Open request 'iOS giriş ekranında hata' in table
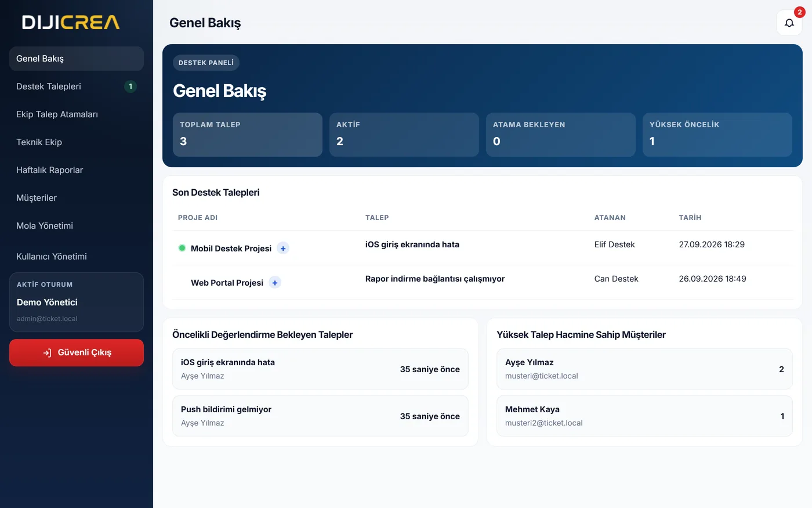Viewport: 812px width, 508px height. pos(412,244)
